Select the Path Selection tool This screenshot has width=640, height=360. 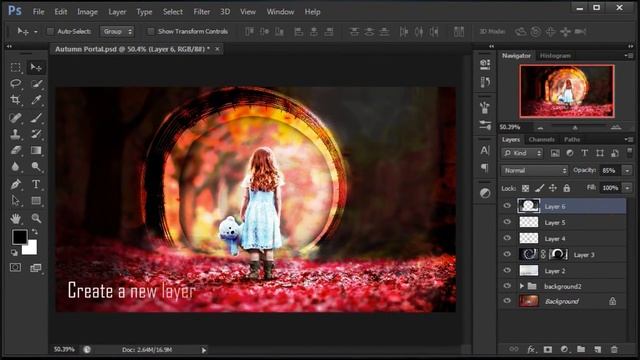tap(16, 200)
